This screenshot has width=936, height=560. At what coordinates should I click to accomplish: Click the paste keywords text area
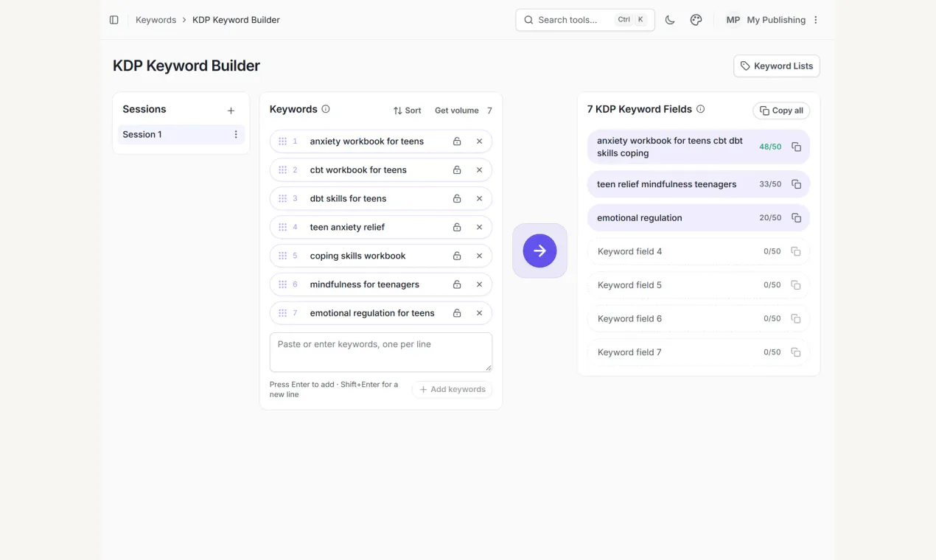[381, 352]
